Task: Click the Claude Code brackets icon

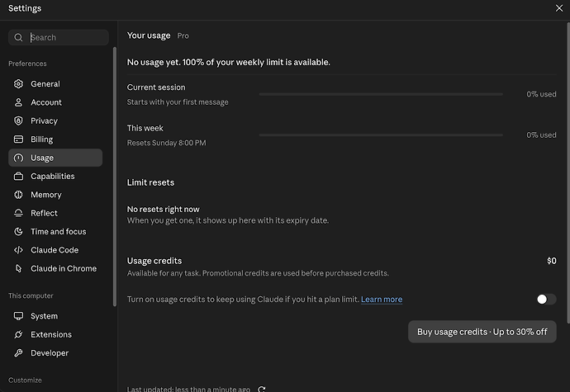Action: 18,250
